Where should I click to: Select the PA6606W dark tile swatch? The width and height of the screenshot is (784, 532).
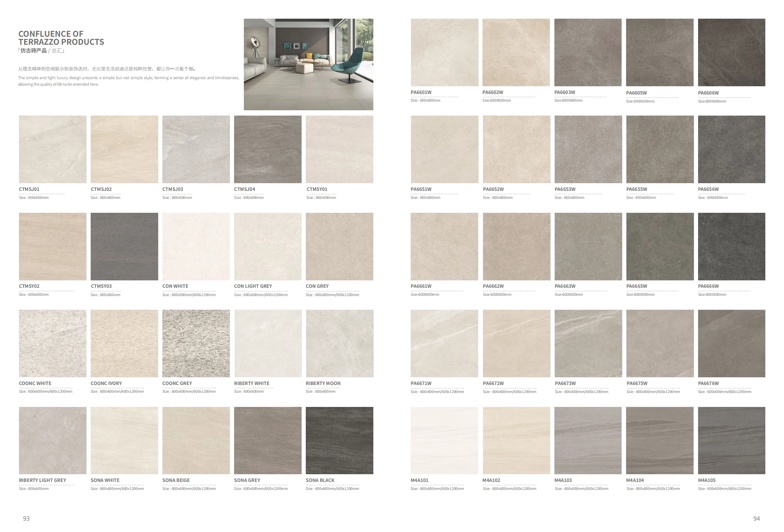731,52
